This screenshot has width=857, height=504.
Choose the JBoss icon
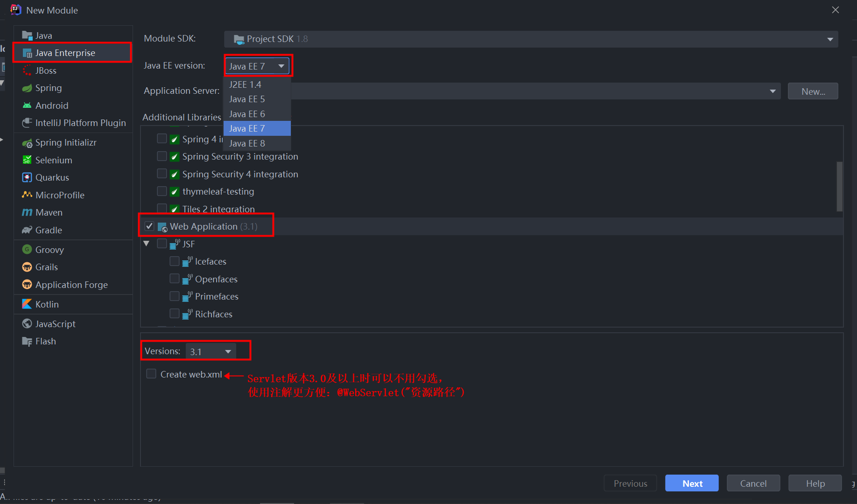[27, 70]
